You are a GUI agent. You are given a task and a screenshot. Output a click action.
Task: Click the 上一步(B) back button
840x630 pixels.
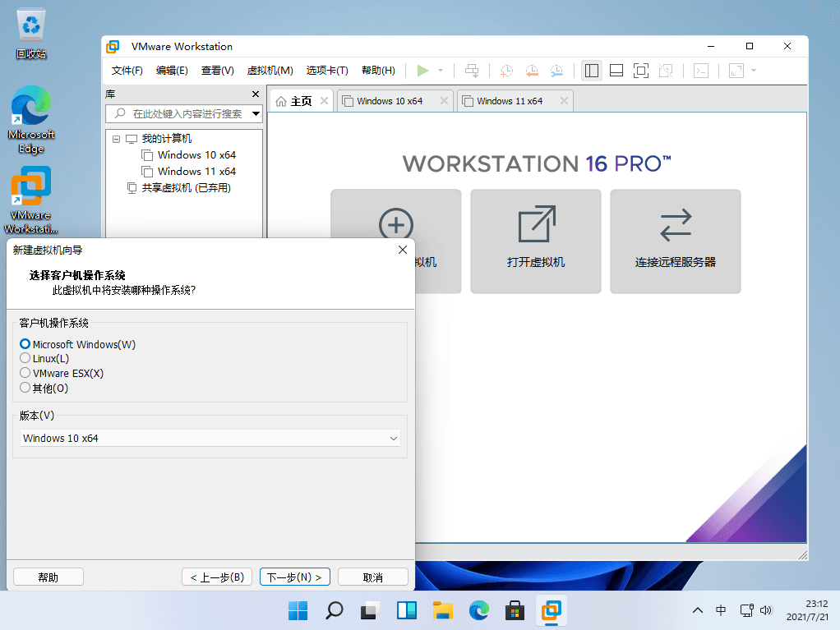point(217,577)
